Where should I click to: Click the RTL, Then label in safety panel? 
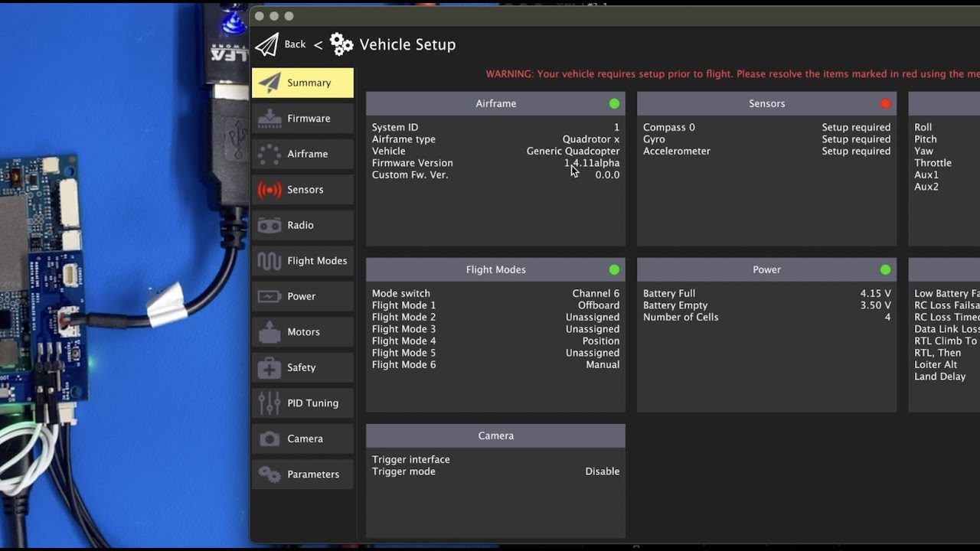[937, 353]
